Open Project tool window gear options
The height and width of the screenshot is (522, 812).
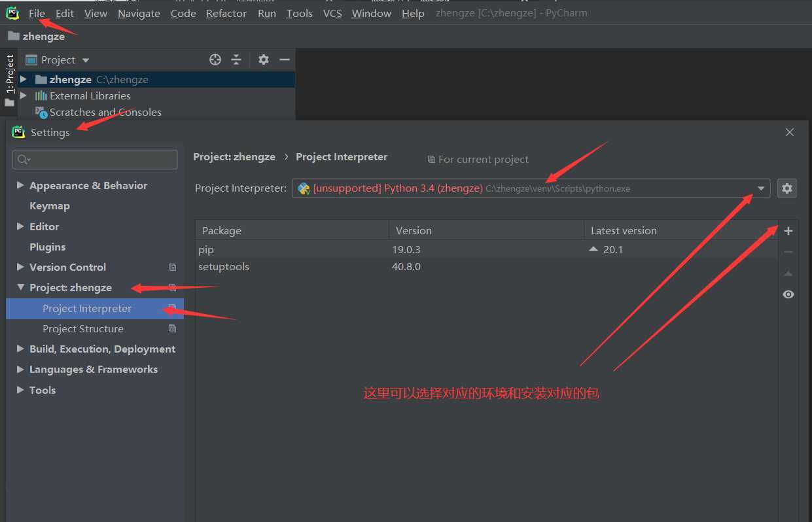[x=264, y=60]
